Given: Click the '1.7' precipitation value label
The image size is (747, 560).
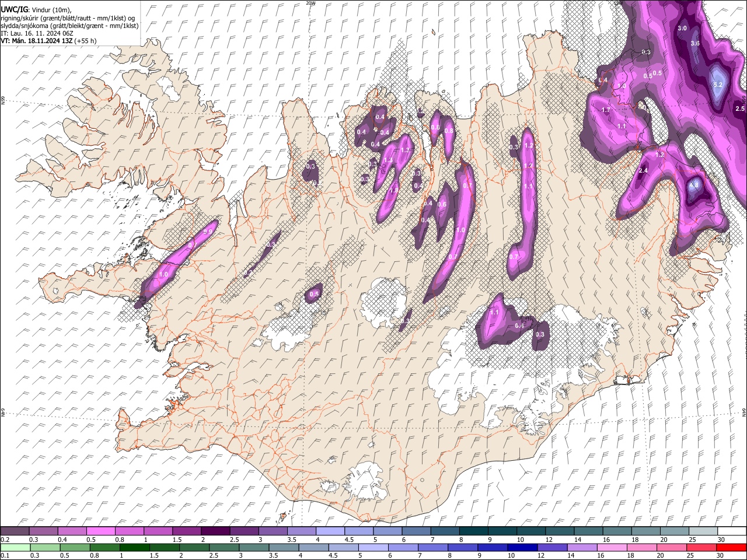Looking at the screenshot, I should [606, 110].
